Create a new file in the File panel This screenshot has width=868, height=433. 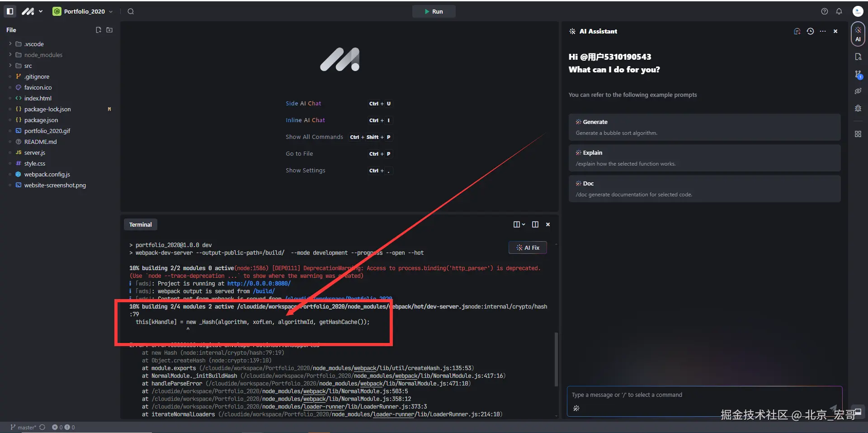[x=99, y=30]
